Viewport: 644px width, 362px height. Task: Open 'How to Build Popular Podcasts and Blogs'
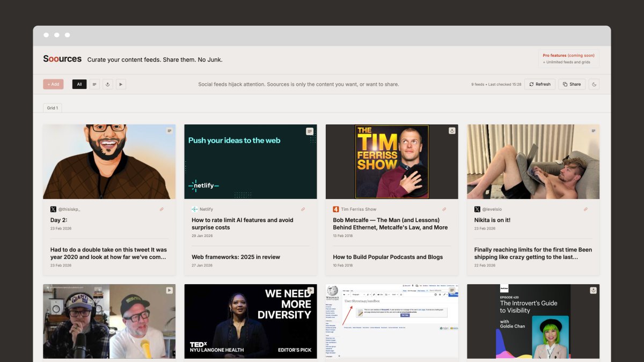387,257
